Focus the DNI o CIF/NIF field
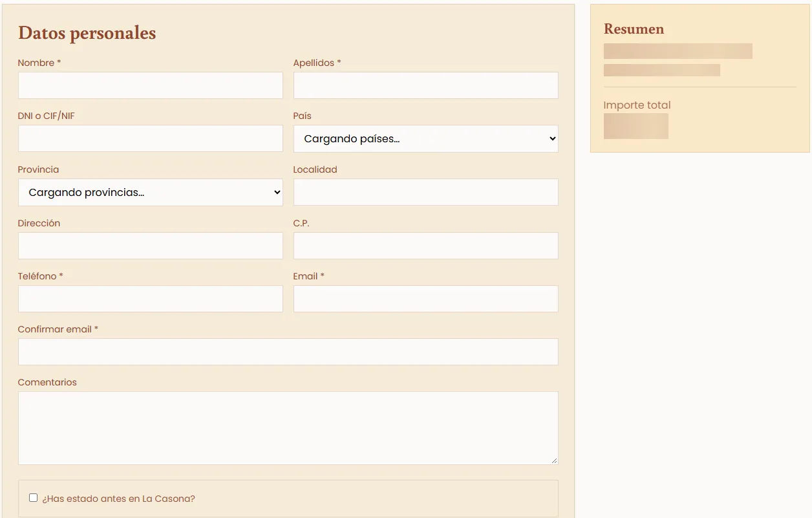 (151, 138)
